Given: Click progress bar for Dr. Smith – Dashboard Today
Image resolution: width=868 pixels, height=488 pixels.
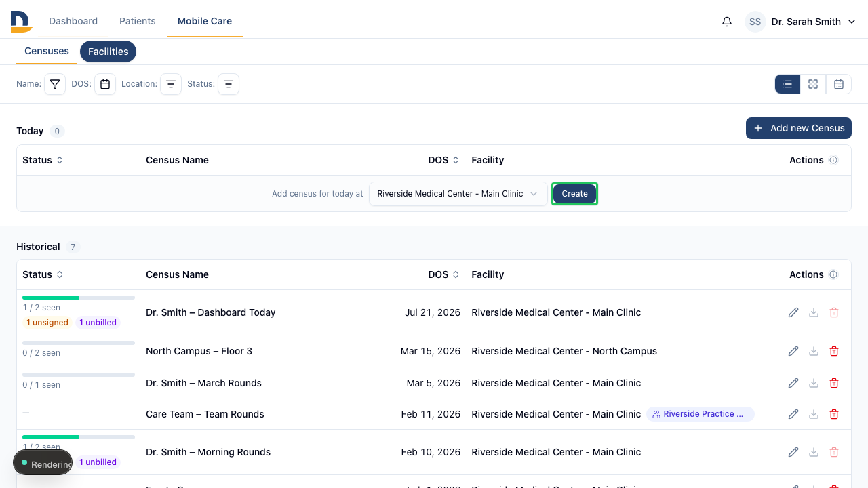Looking at the screenshot, I should [79, 298].
